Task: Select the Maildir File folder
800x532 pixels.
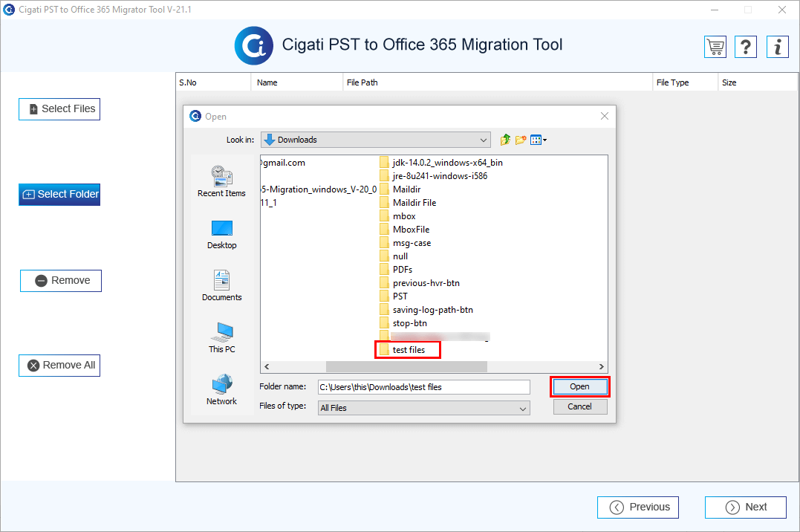Action: [408, 203]
